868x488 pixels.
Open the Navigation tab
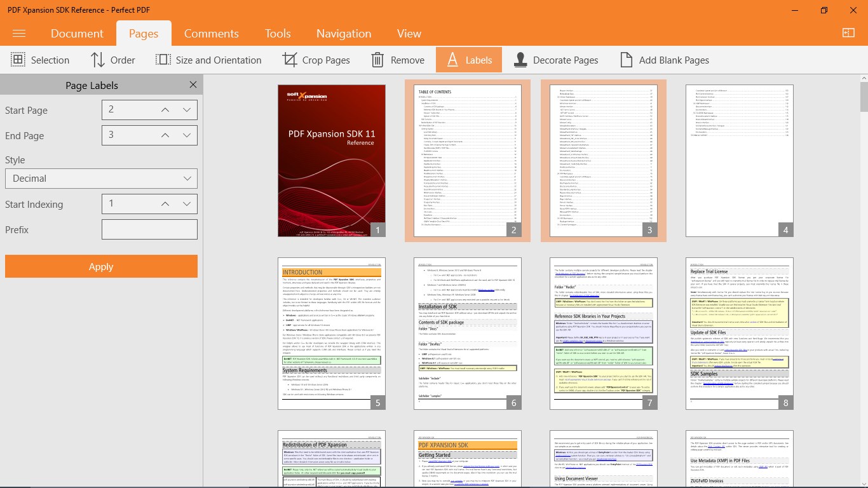coord(344,34)
